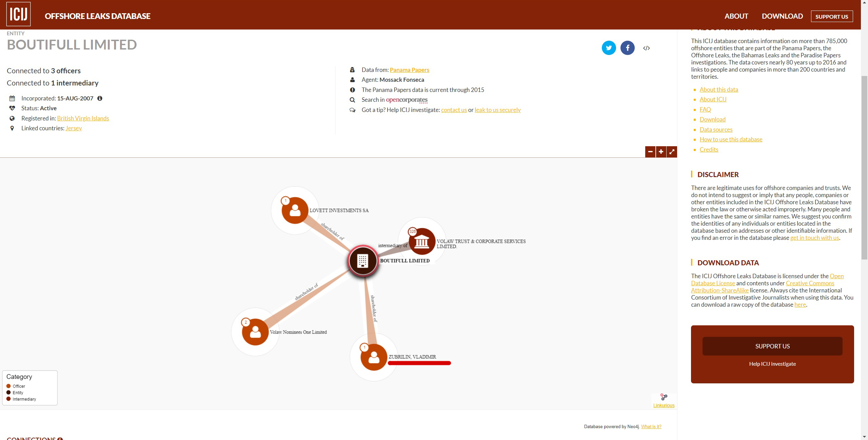Open the DOWNLOAD menu item

tap(782, 16)
